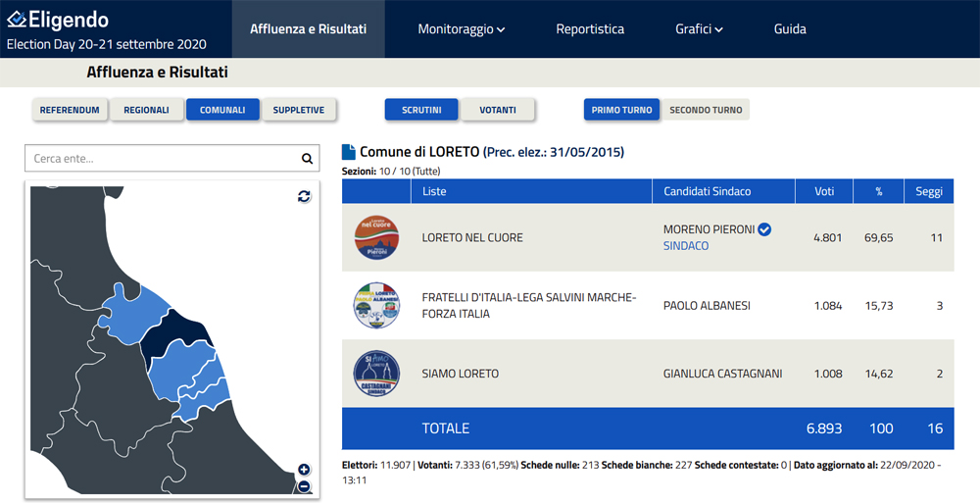Click the document icon beside Comune di LORETO

(x=349, y=152)
